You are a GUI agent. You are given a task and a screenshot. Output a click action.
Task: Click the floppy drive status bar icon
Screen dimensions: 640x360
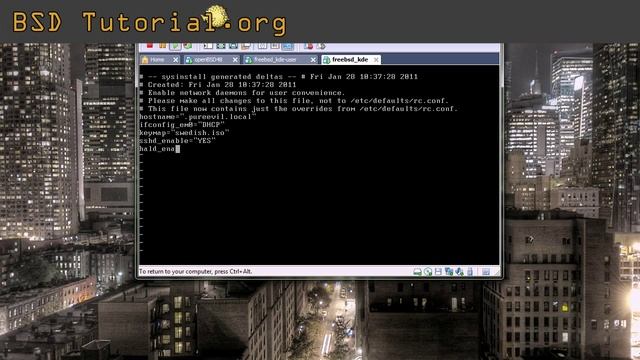click(x=438, y=272)
